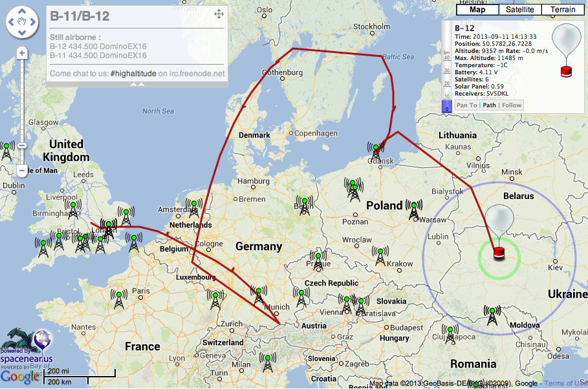Toggle Follow mode for B-12

pyautogui.click(x=512, y=105)
